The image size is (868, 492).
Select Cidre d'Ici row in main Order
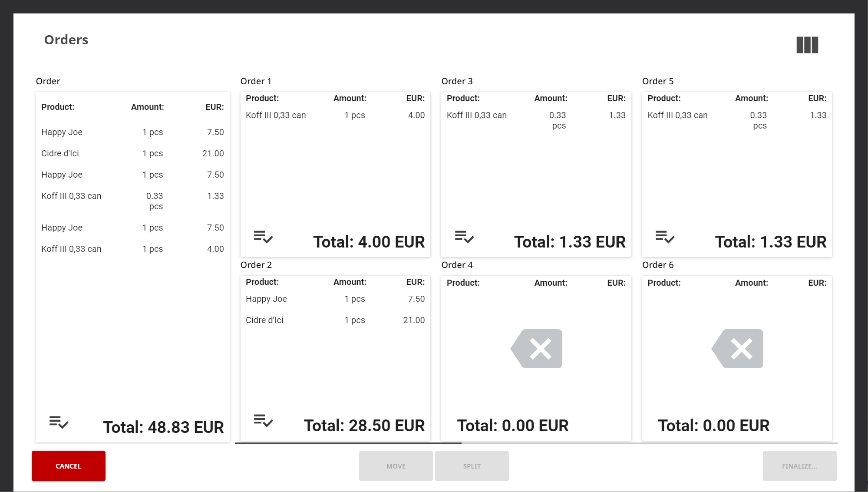click(x=132, y=153)
